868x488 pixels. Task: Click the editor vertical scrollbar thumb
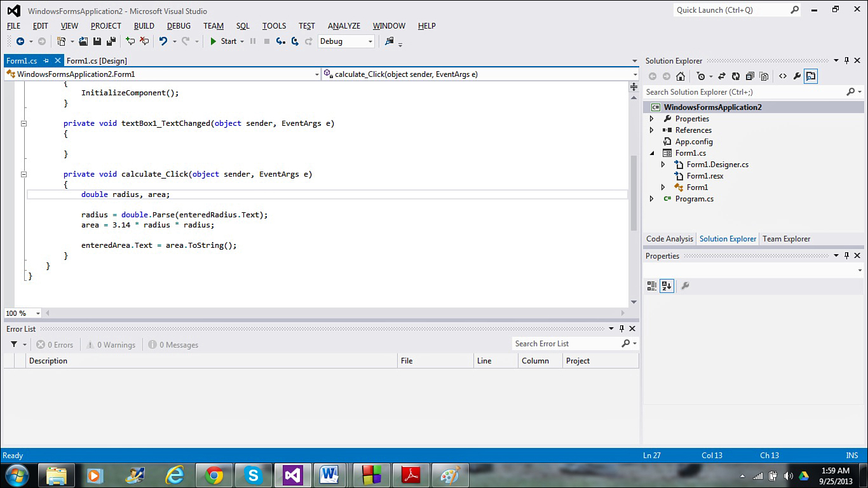pos(634,193)
